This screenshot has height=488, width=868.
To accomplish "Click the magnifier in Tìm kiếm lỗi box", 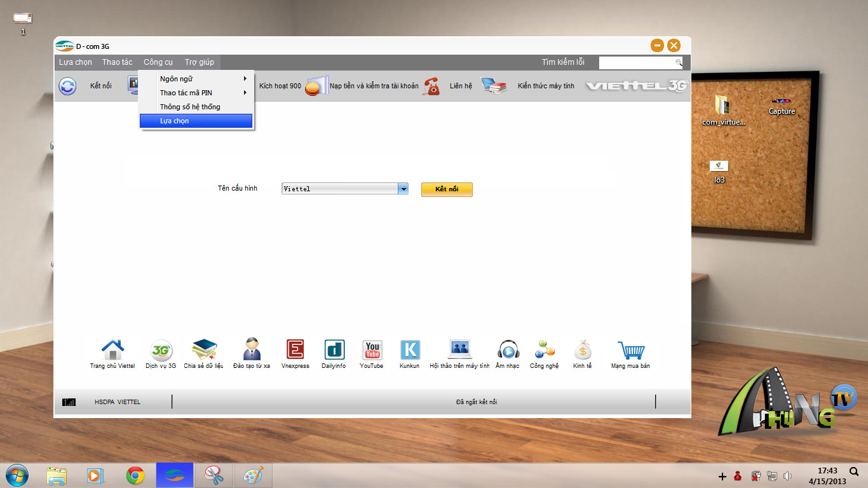I will (x=679, y=62).
